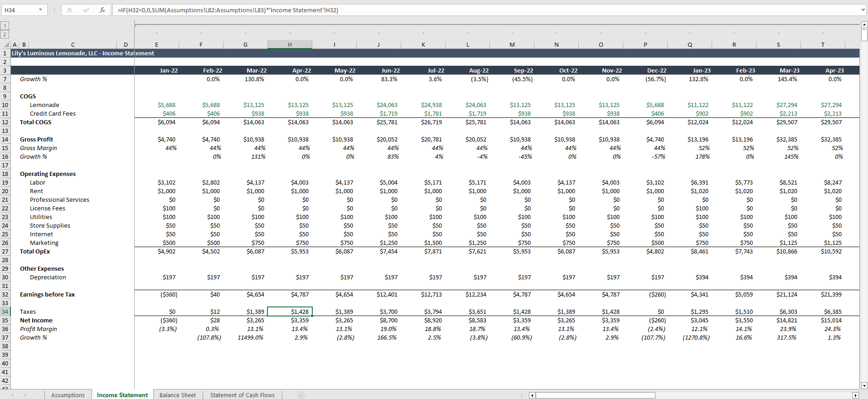Show outline level 2 groups
Viewport: 868px width, 399px height.
(x=5, y=34)
